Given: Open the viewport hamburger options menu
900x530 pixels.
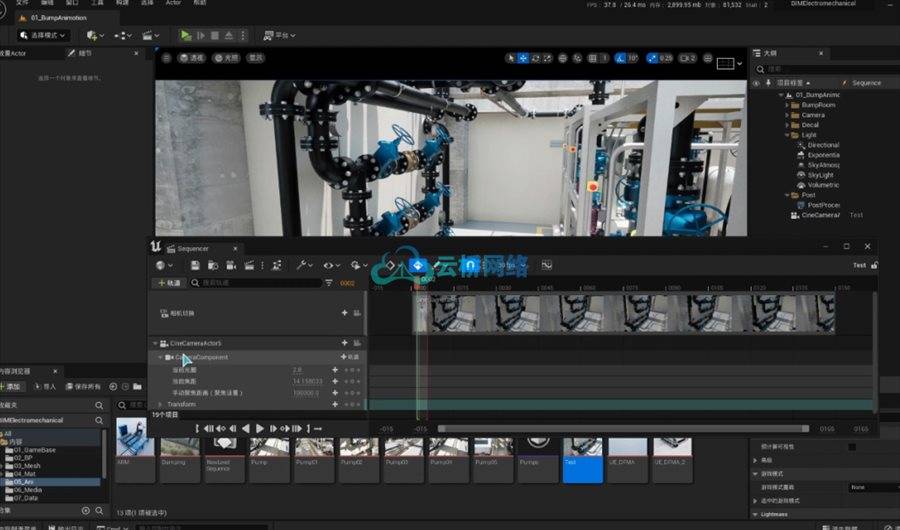Looking at the screenshot, I should (166, 58).
